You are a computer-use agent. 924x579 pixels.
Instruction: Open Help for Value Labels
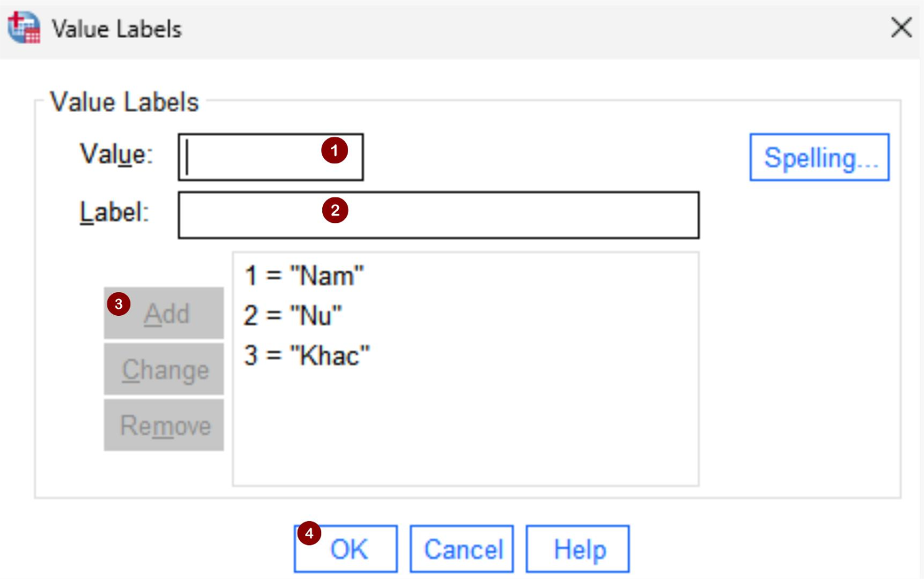coord(577,549)
